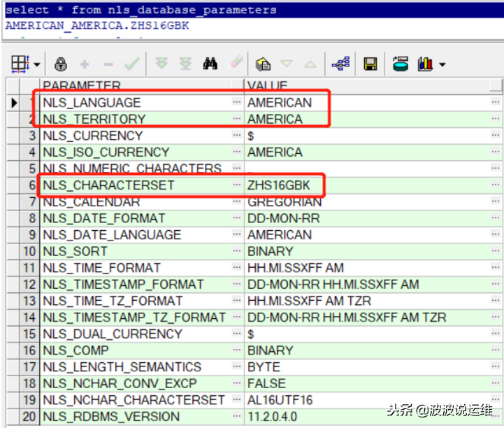The width and height of the screenshot is (504, 428).
Task: Click the linked query diagram icon
Action: (340, 64)
